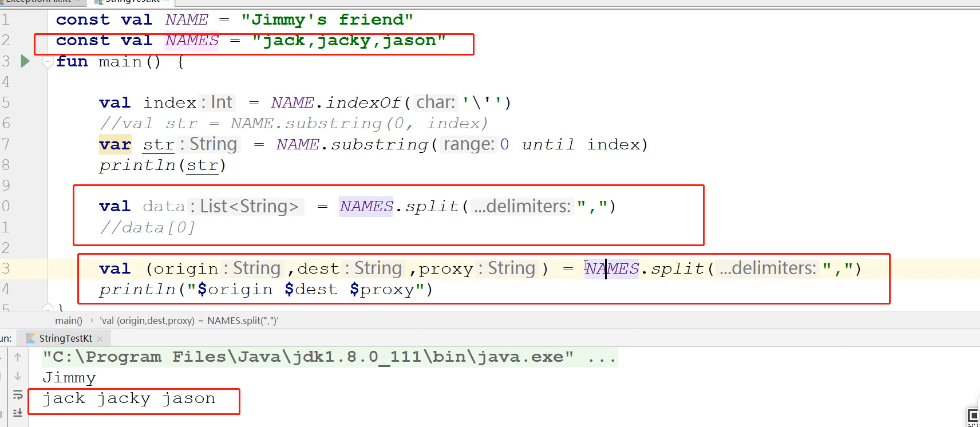Select the StringTestKt run tab
This screenshot has height=427, width=980.
coord(65,338)
